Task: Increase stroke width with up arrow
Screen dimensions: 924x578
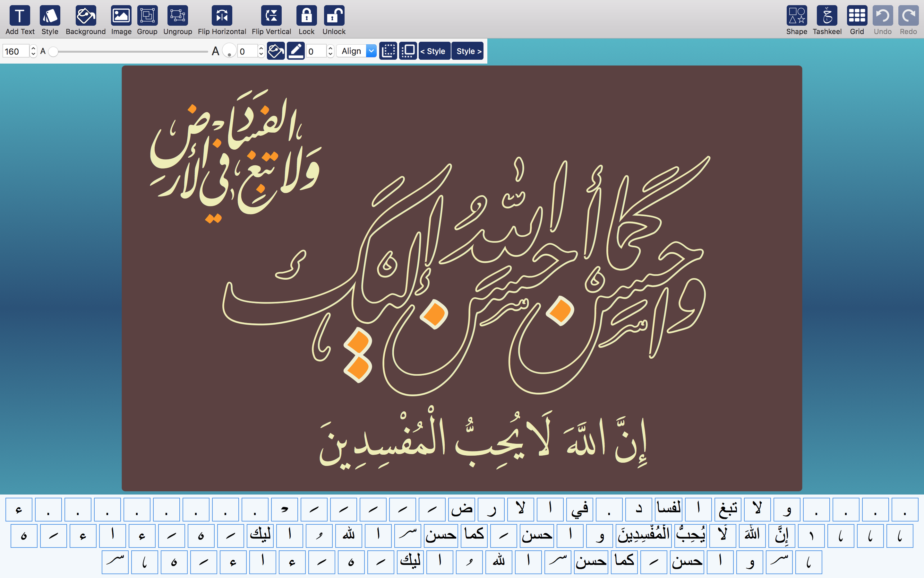Action: pos(330,48)
